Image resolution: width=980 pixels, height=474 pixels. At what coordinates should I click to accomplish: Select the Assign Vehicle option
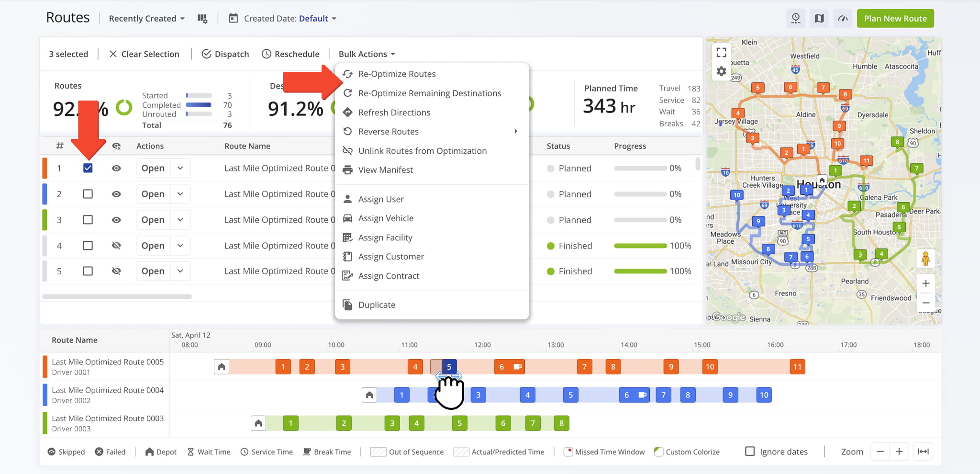coord(386,218)
